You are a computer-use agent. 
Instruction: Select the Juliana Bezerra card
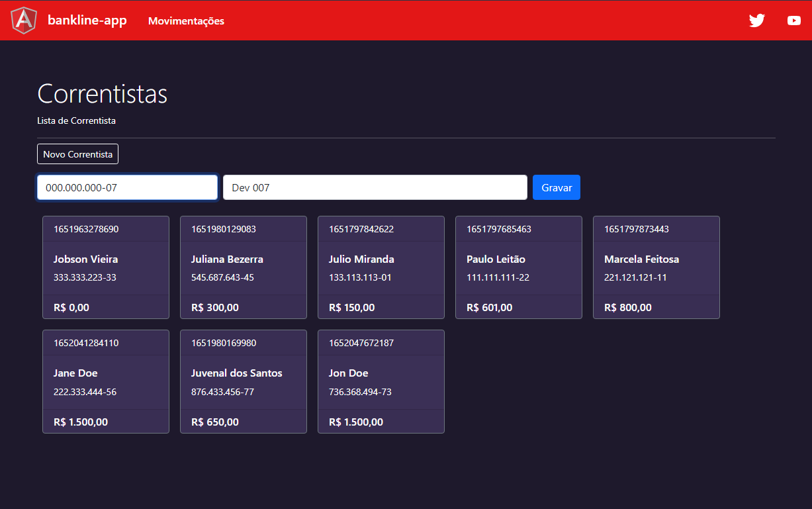(244, 267)
